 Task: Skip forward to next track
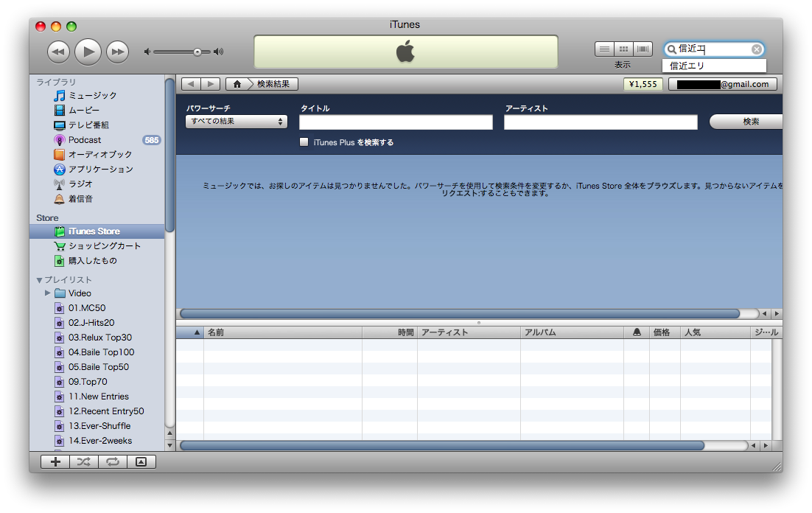coord(118,52)
